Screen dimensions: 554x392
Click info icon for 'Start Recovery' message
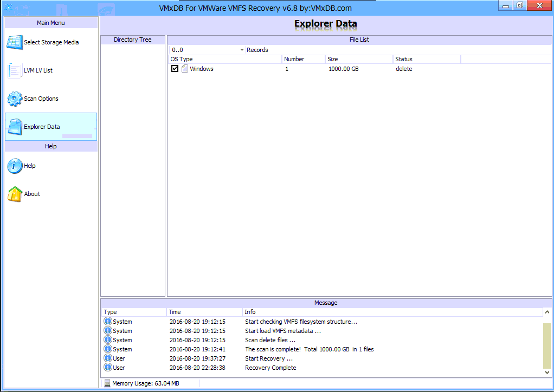click(108, 358)
